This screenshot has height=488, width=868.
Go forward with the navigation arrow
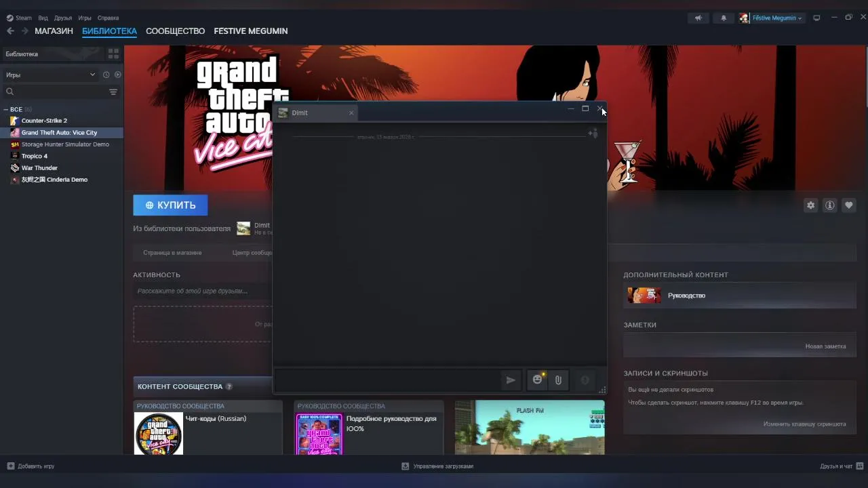tap(25, 31)
